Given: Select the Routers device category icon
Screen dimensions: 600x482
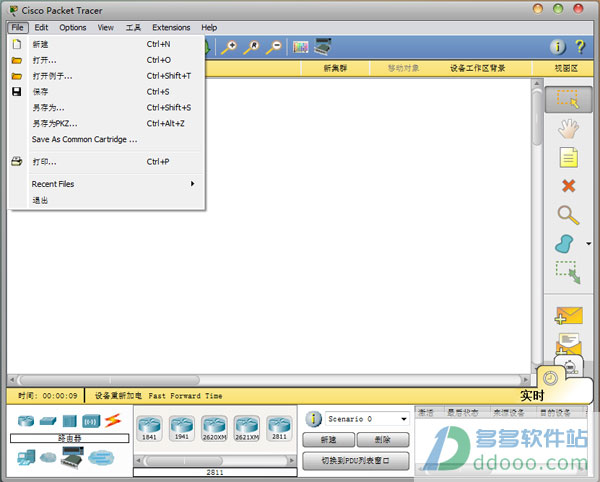Looking at the screenshot, I should [26, 421].
